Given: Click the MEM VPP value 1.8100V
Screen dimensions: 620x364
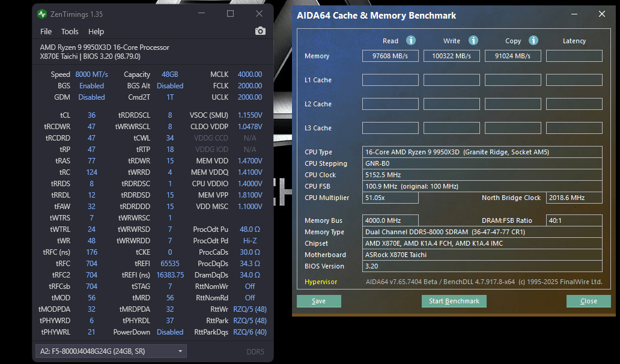Looking at the screenshot, I should (250, 195).
